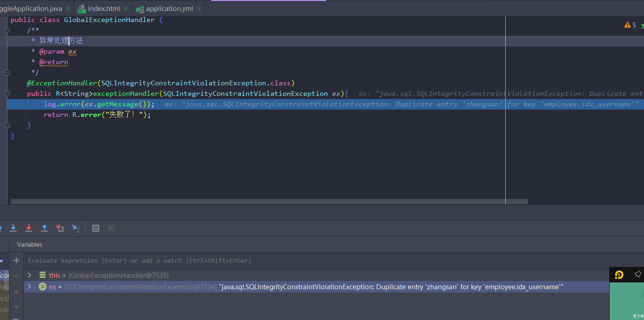Click the method closing brace fold marker
This screenshot has height=320, width=644.
pos(7,125)
